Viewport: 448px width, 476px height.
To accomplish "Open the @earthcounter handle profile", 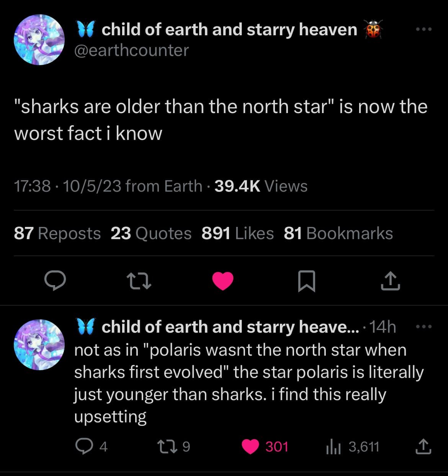I will pos(131,51).
